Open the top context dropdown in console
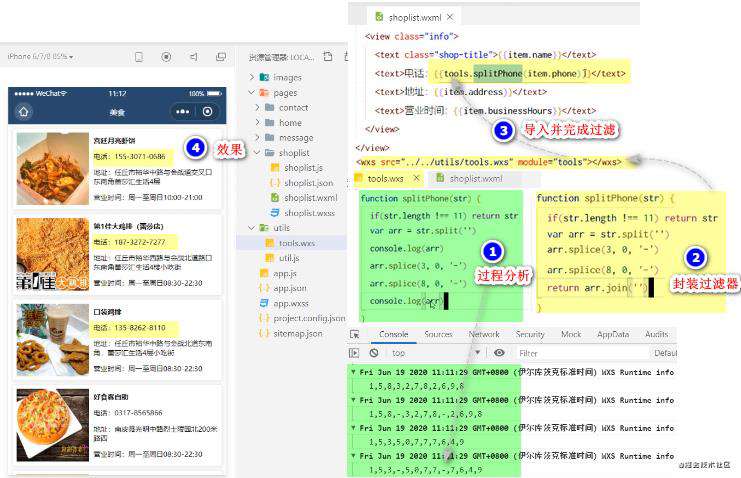The image size is (741, 478). 436,353
